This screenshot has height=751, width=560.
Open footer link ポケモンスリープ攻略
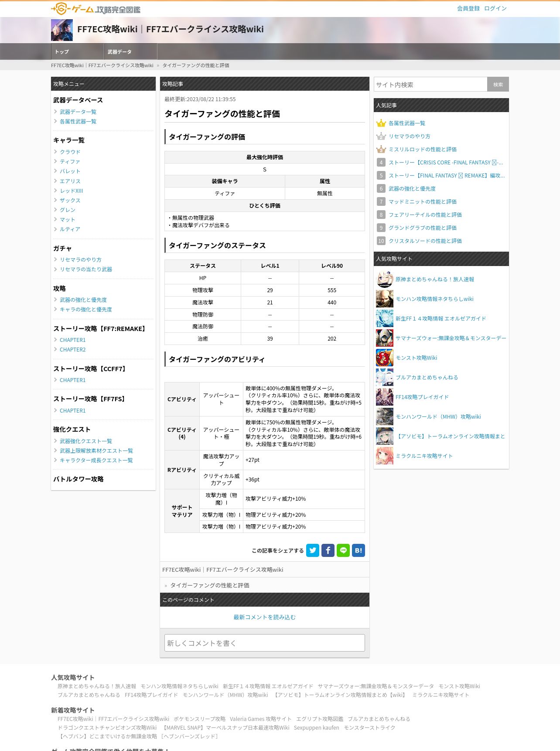point(199,719)
